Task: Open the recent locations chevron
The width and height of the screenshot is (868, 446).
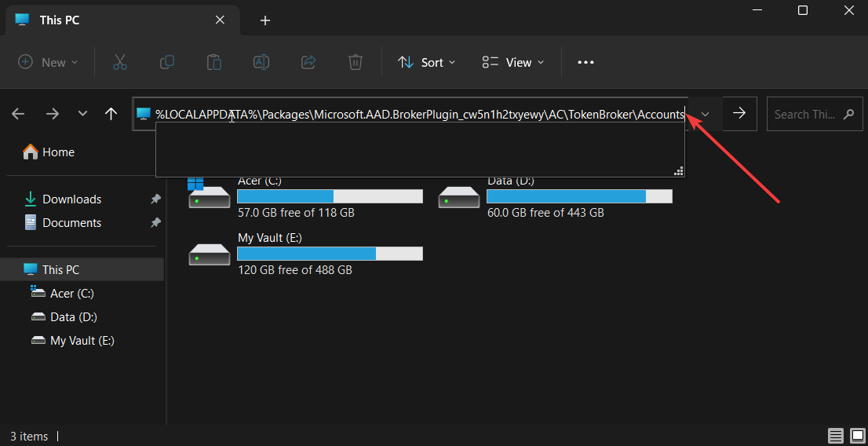Action: click(x=83, y=114)
